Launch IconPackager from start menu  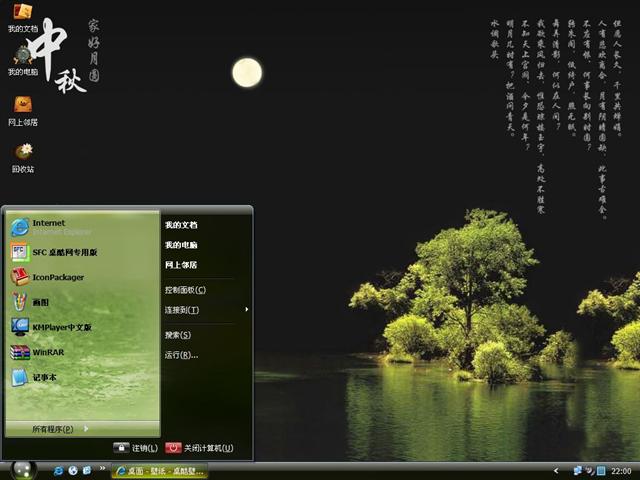pyautogui.click(x=47, y=277)
